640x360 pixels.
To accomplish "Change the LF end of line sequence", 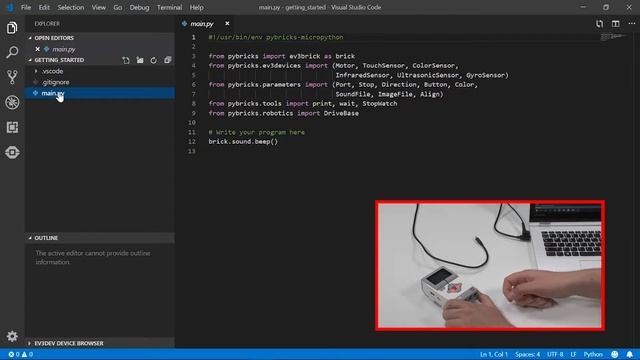I will 573,354.
